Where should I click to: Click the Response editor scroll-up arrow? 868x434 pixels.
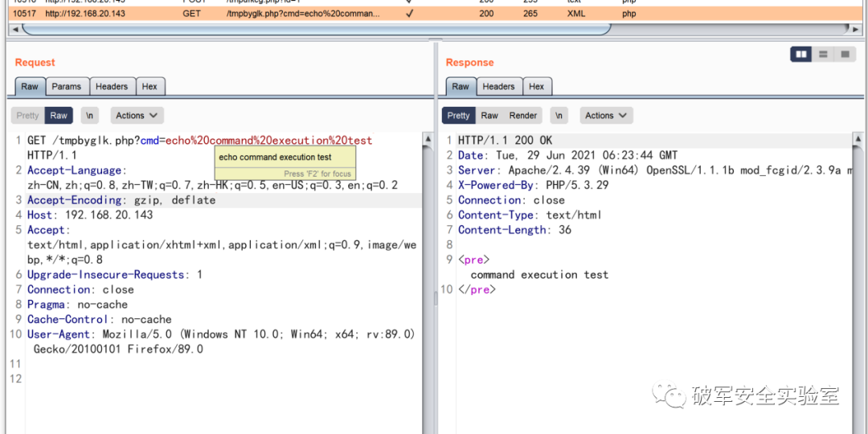(x=858, y=138)
